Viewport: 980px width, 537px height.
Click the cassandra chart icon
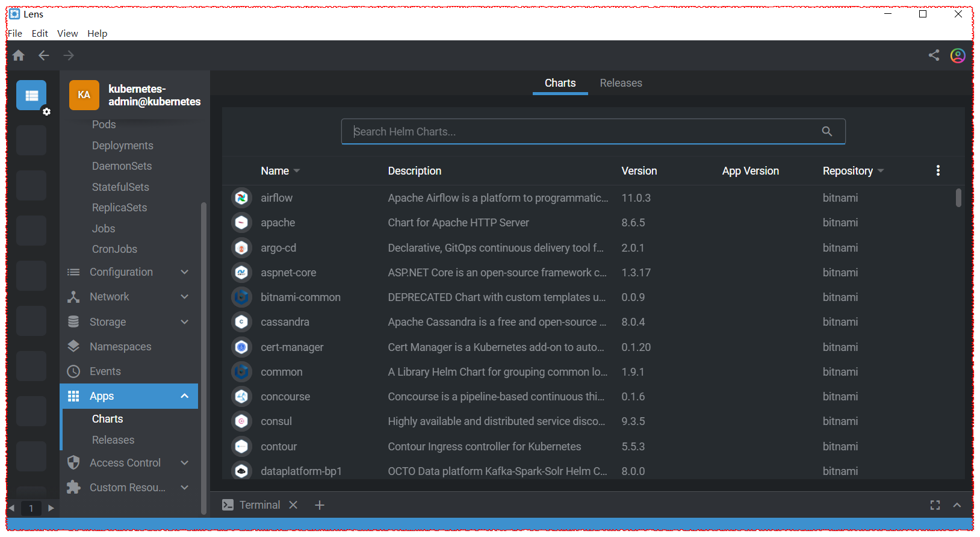click(x=241, y=322)
